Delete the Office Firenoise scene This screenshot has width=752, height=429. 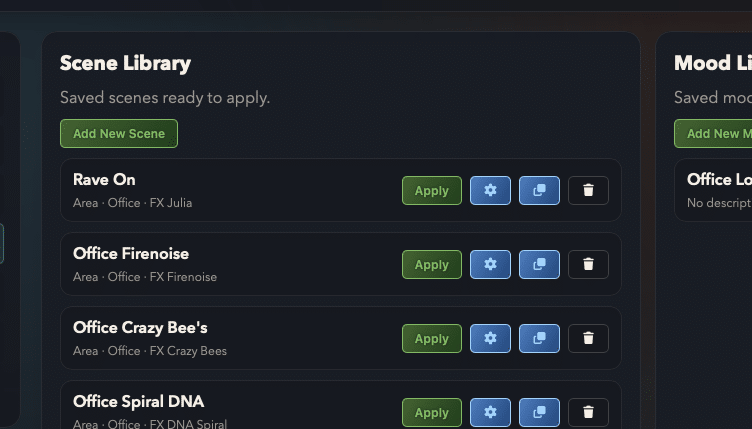tap(588, 264)
